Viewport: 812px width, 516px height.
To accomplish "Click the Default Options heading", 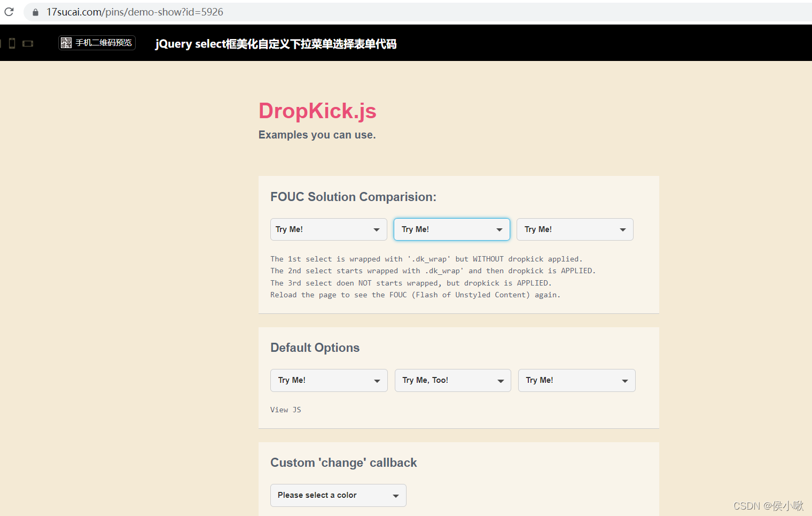I will [315, 348].
